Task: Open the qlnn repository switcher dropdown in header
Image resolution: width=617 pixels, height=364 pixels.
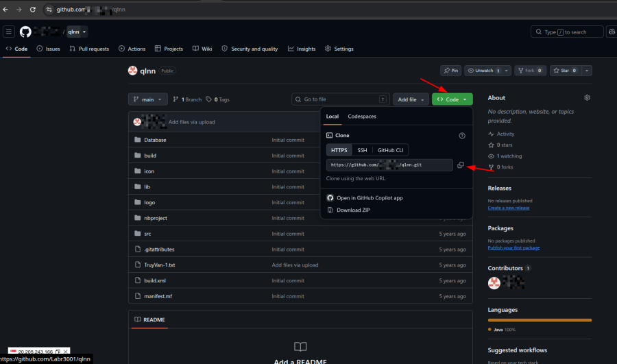Action: 77,32
